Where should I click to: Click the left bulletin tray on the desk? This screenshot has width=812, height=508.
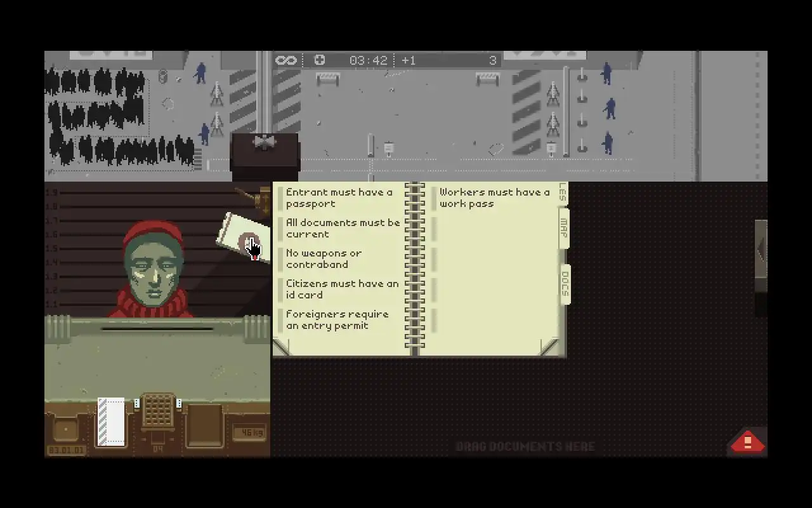pos(65,430)
